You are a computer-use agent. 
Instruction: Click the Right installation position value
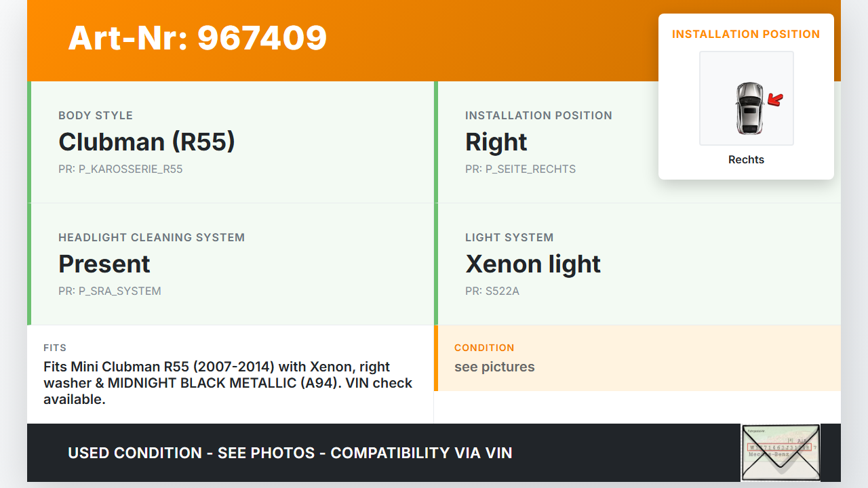point(496,142)
